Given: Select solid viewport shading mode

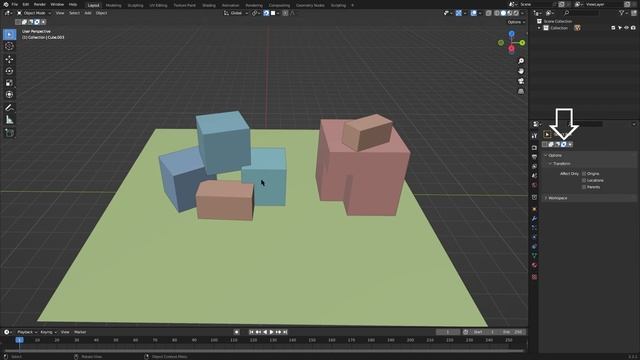Looking at the screenshot, I should [503, 13].
